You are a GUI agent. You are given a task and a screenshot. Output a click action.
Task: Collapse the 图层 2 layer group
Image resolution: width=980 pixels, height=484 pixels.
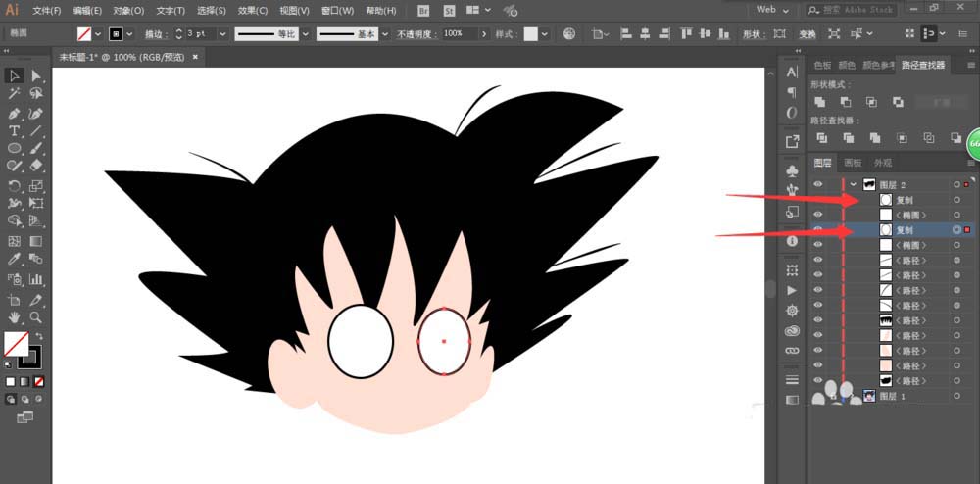pyautogui.click(x=854, y=185)
